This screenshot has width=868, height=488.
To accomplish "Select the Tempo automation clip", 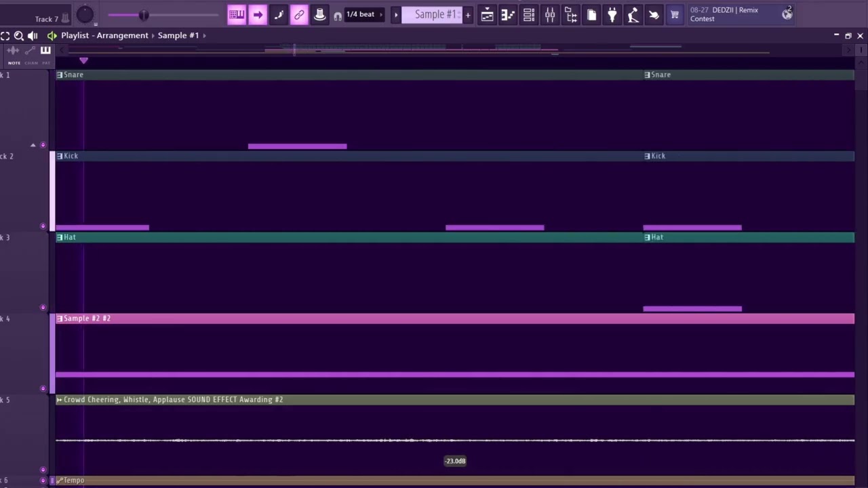I will [x=455, y=481].
